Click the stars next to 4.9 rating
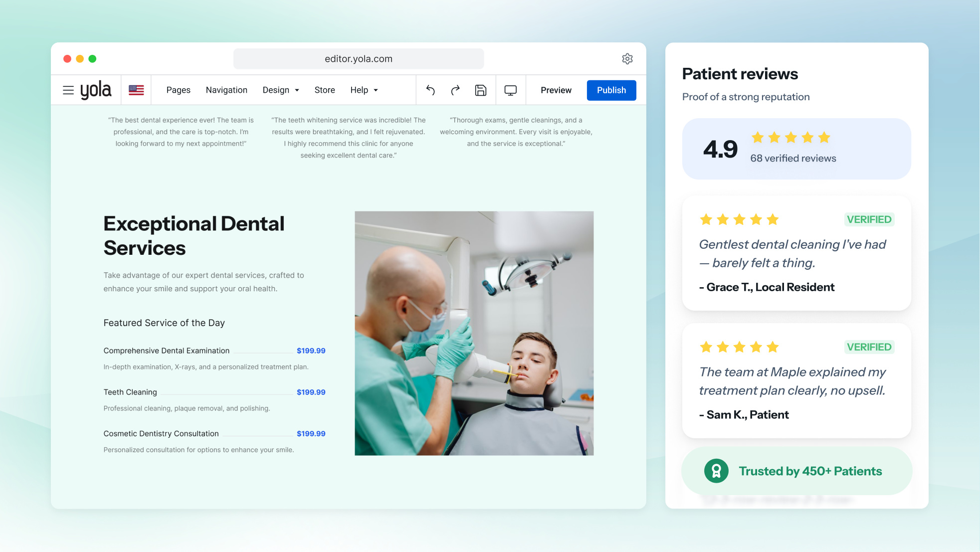This screenshot has height=552, width=980. click(x=791, y=138)
